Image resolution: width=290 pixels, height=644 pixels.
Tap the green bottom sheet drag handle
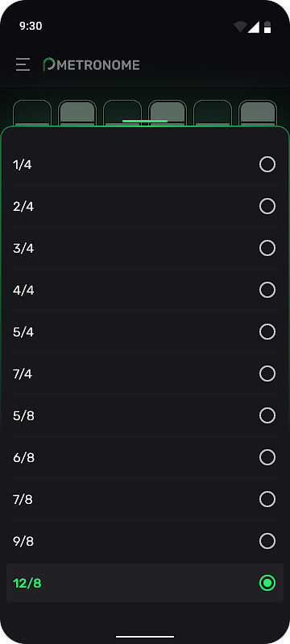click(x=145, y=121)
